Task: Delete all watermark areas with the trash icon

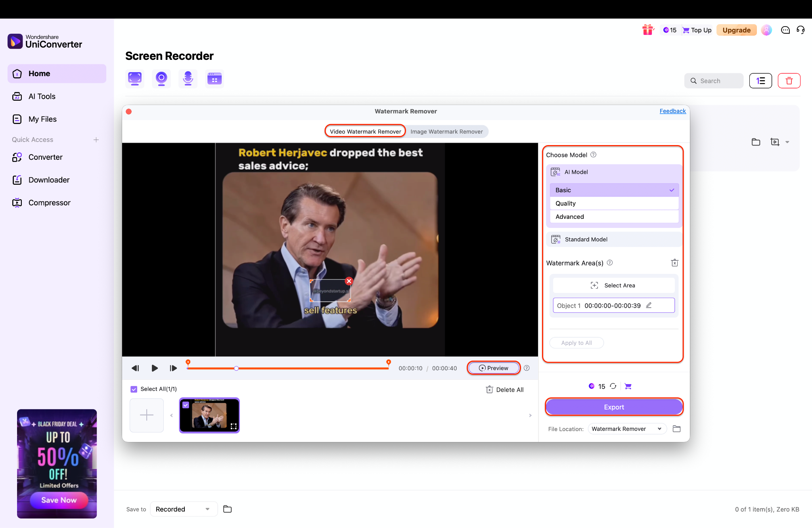Action: [x=674, y=263]
